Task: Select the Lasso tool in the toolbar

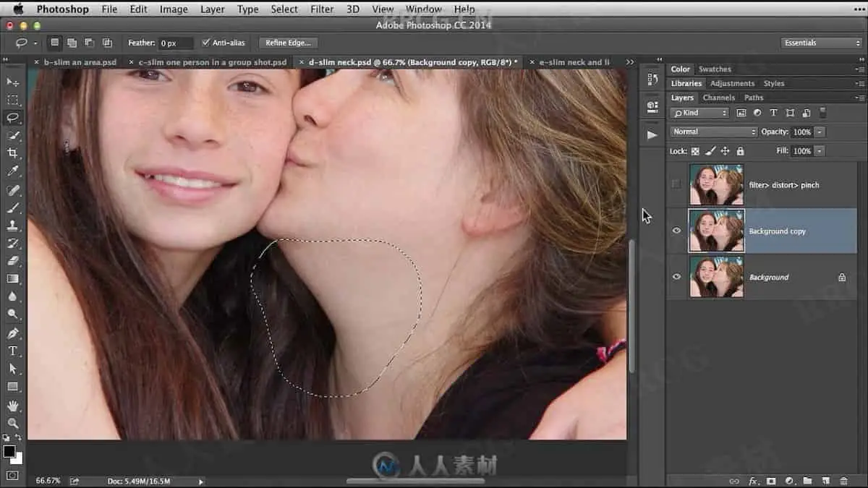Action: click(x=13, y=118)
